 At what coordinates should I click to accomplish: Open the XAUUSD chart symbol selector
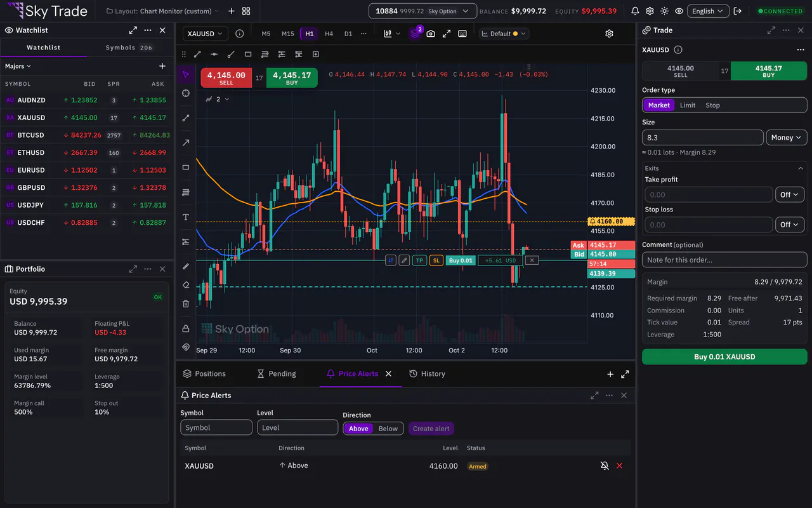pos(206,34)
